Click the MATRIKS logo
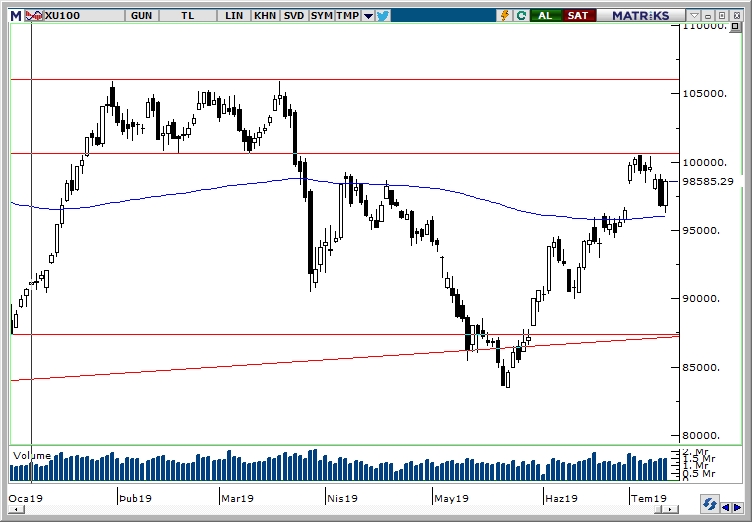The image size is (752, 522). (x=640, y=16)
